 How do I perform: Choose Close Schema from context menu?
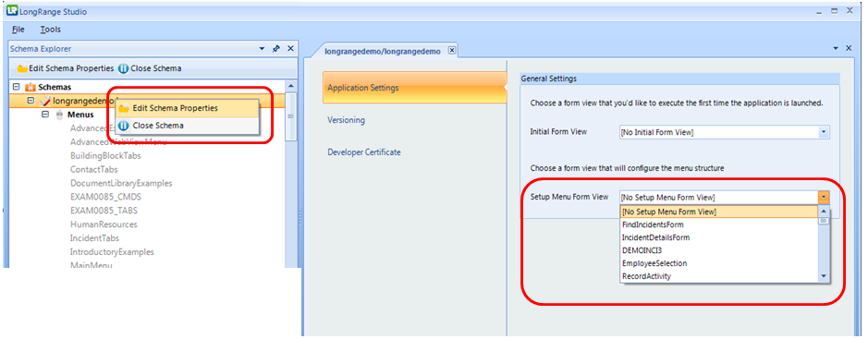pyautogui.click(x=187, y=126)
